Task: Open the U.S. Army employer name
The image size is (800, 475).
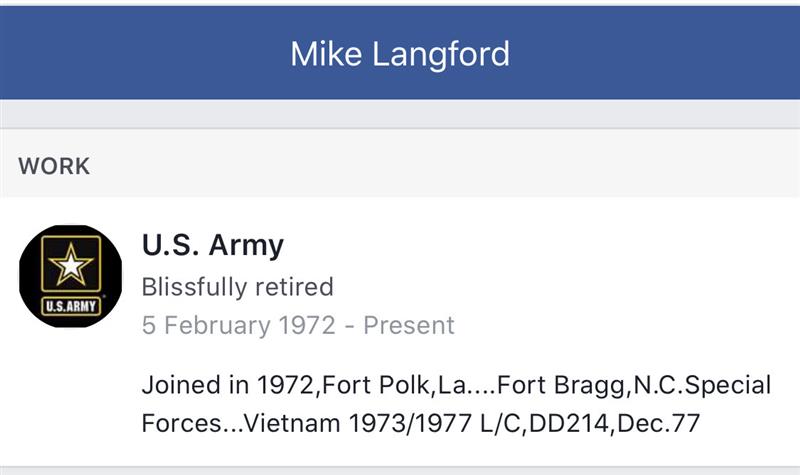Action: click(213, 245)
